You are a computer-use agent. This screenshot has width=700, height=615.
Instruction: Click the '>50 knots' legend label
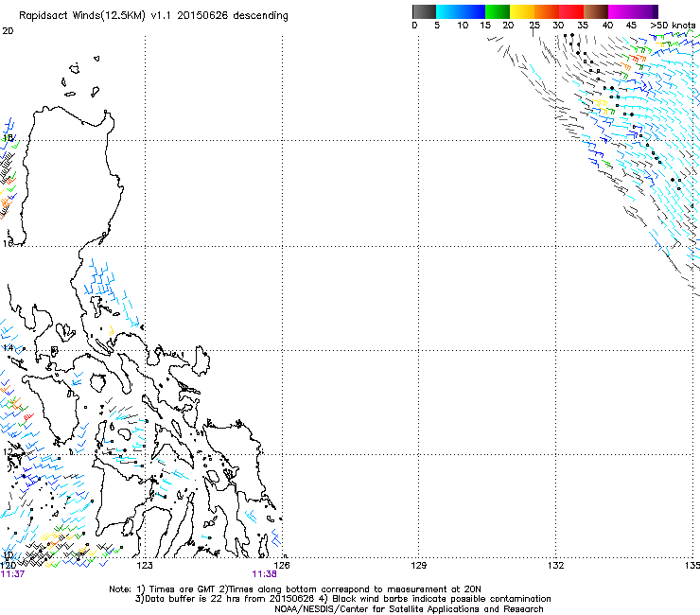pos(673,26)
